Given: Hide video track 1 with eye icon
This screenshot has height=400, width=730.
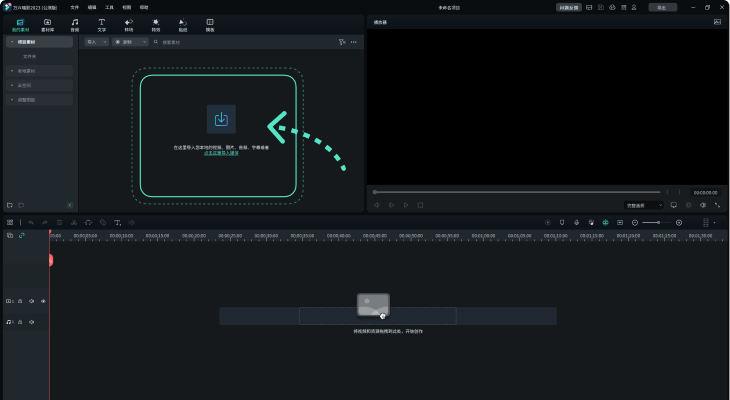Looking at the screenshot, I should click(x=43, y=301).
